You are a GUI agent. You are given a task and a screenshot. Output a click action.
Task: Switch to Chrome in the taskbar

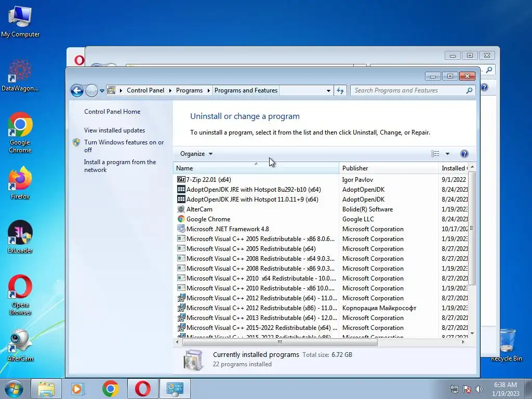click(x=110, y=389)
